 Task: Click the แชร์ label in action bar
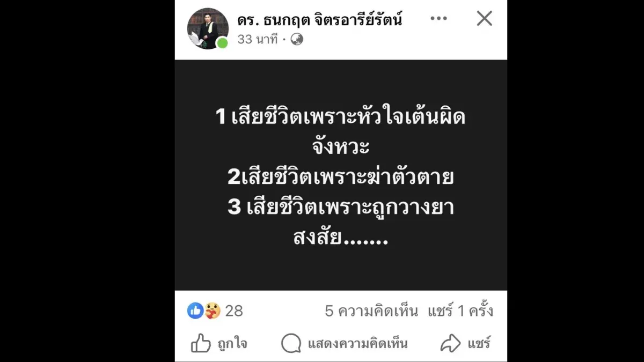[x=479, y=344]
